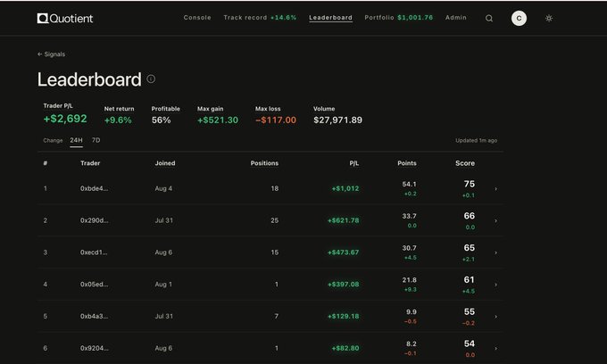Click the Max loss −$117.00 stat

click(x=276, y=115)
